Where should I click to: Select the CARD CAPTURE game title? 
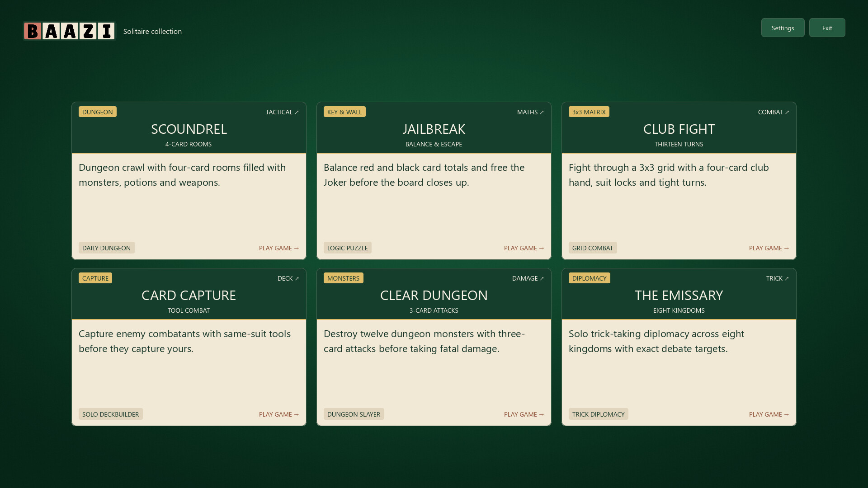pos(189,295)
